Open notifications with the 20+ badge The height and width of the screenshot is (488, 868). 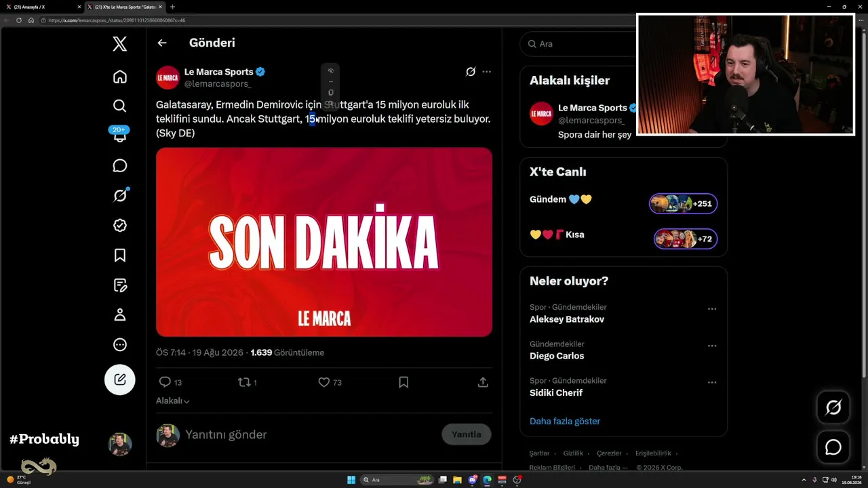(x=120, y=134)
